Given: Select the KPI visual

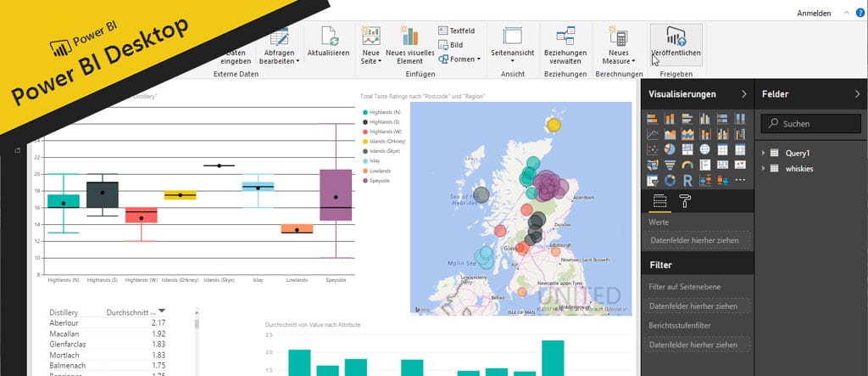Looking at the screenshot, I should coord(739,165).
